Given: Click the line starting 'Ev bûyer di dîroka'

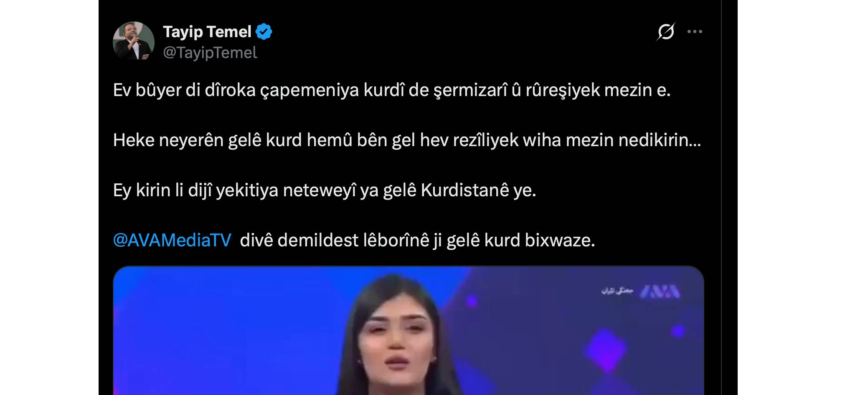Looking at the screenshot, I should coord(392,90).
